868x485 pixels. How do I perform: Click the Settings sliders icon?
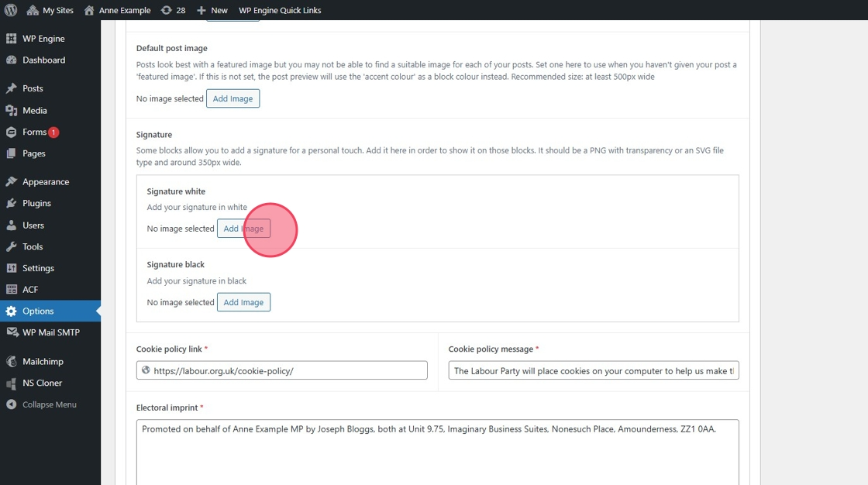[x=11, y=268]
